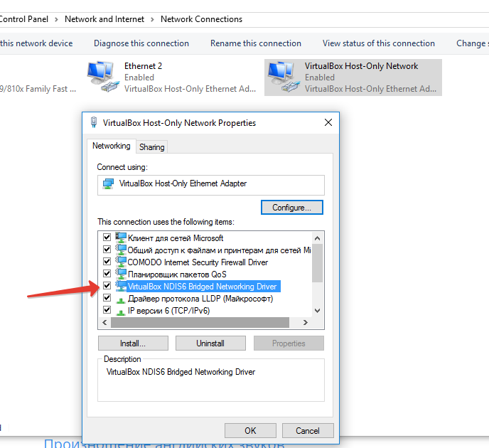Select Драйвер протокола LLDP (Майкрософт) row text

pos(200,299)
